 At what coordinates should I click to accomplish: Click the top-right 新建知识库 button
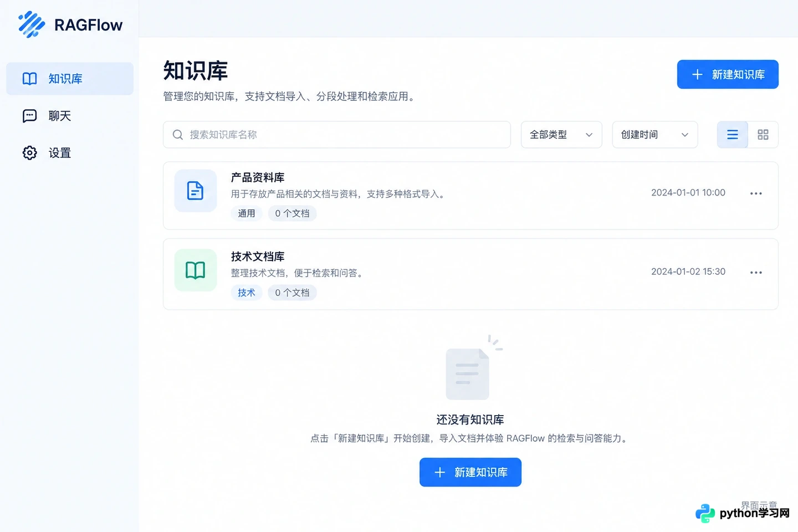click(728, 74)
